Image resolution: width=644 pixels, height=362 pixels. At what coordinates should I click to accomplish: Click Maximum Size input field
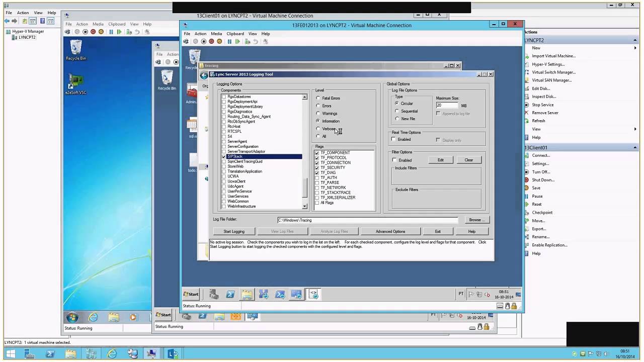click(x=447, y=106)
